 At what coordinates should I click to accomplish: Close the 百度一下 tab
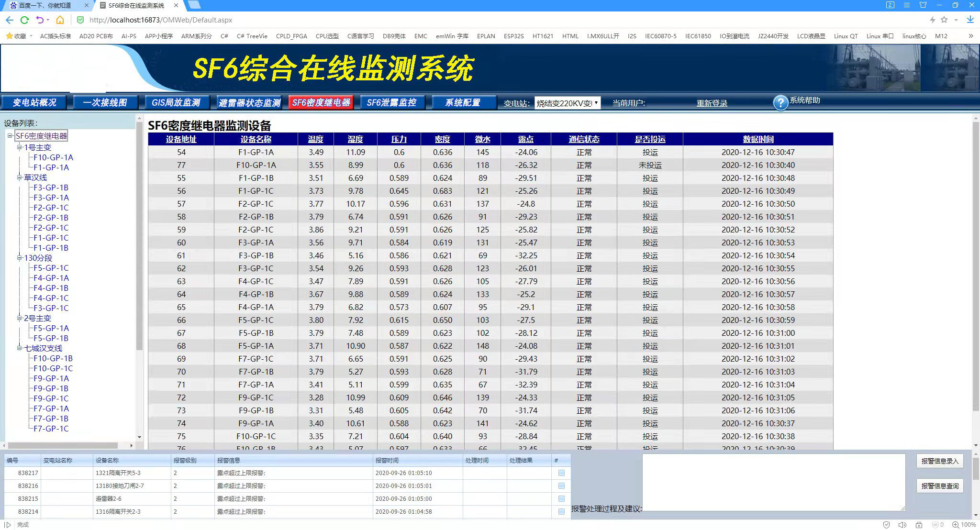point(87,5)
